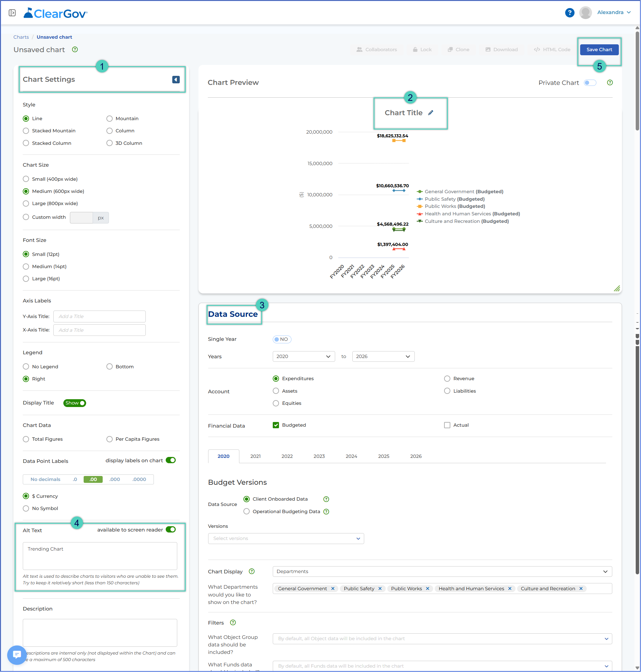Viewport: 641px width, 672px height.
Task: Toggle the sidebar panel icon beside ClearGov logo
Action: (12, 13)
